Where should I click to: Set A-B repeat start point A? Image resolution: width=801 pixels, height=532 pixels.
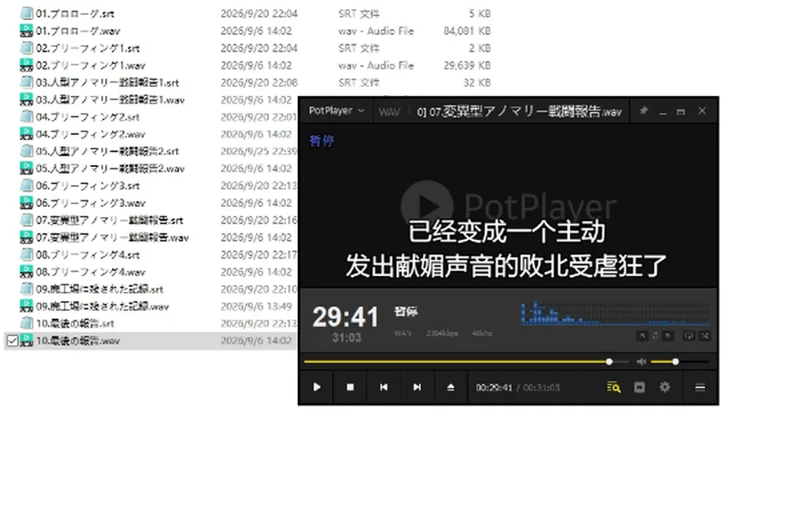coord(642,335)
